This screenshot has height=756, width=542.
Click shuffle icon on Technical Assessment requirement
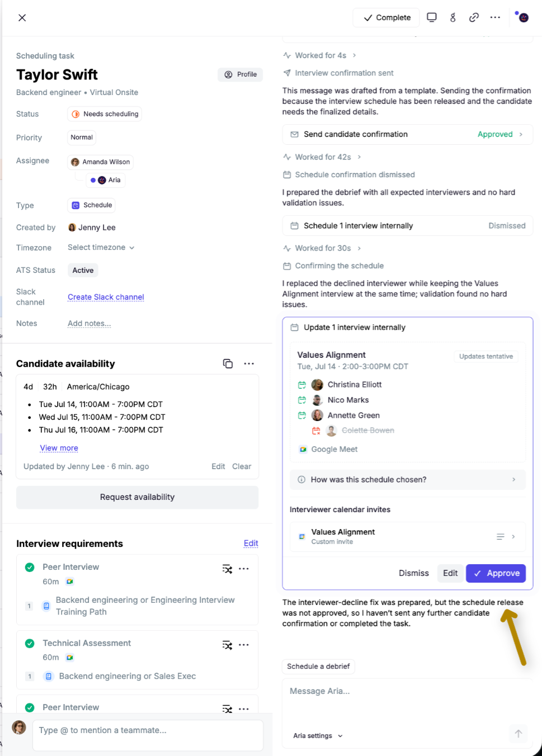(227, 645)
